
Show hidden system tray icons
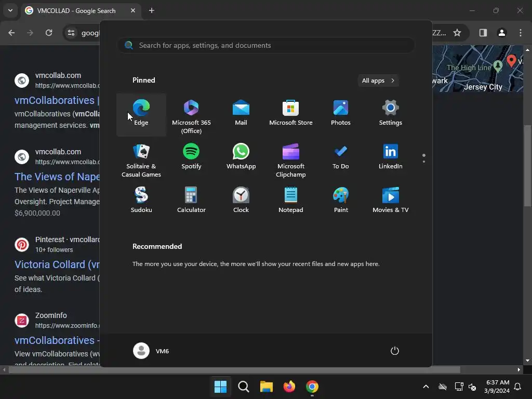[x=426, y=387]
